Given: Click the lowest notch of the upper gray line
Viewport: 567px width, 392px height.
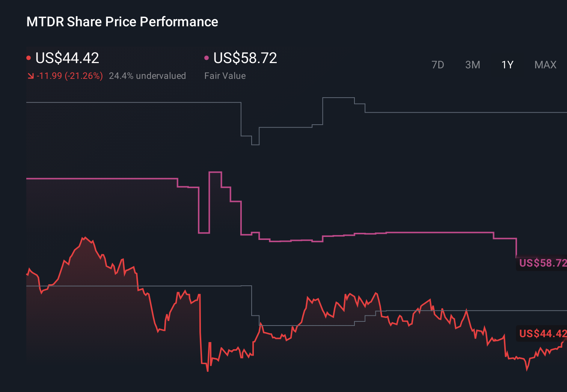Looking at the screenshot, I should (255, 145).
